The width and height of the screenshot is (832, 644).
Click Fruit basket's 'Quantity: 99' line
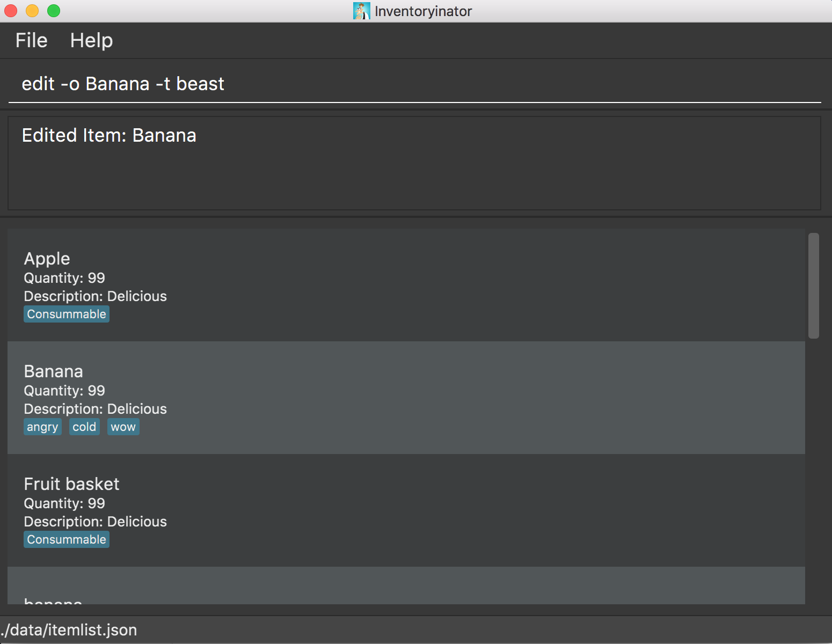pos(64,503)
